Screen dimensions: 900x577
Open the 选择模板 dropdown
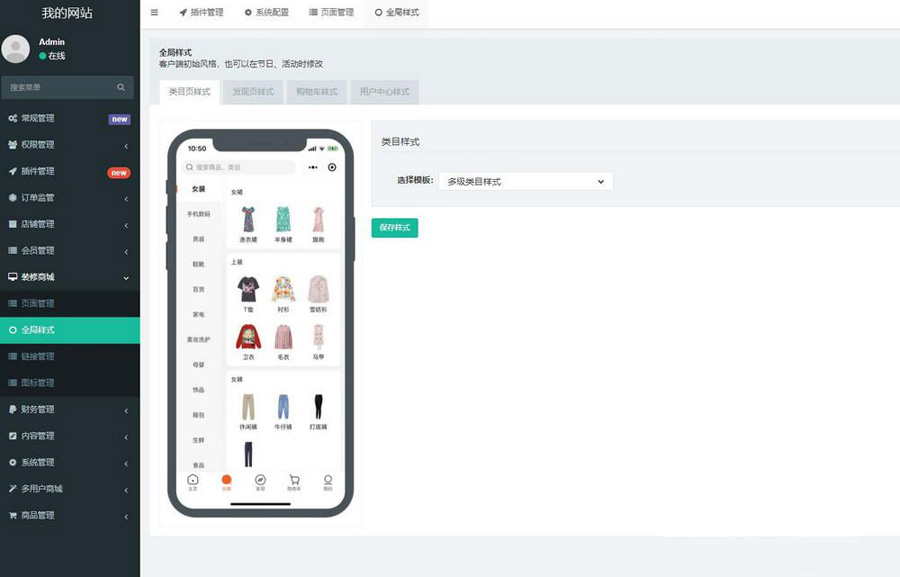click(x=525, y=181)
